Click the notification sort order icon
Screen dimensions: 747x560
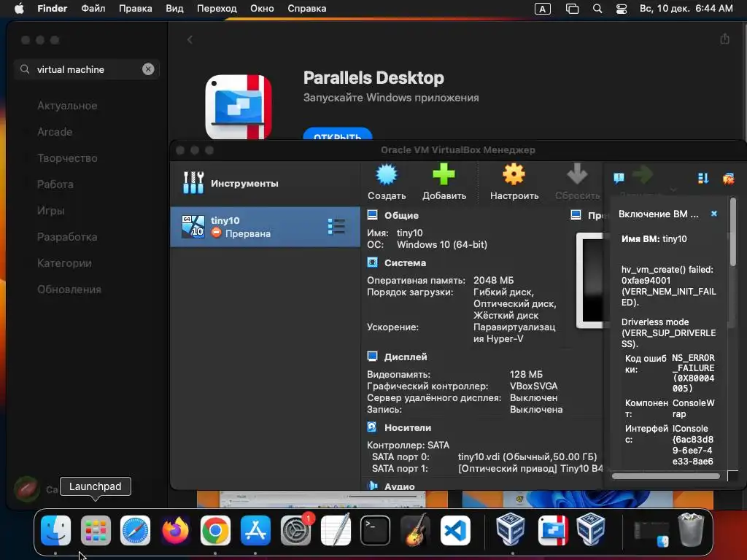tap(703, 178)
